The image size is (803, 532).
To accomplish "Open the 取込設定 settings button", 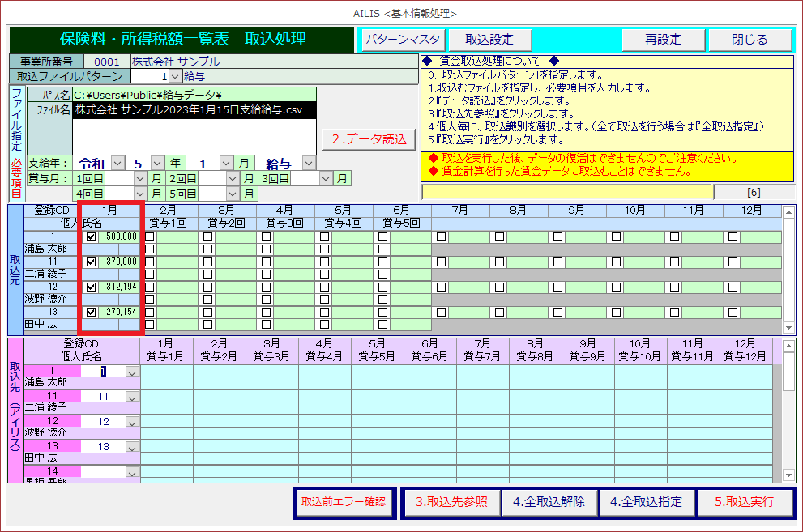I will pyautogui.click(x=489, y=40).
